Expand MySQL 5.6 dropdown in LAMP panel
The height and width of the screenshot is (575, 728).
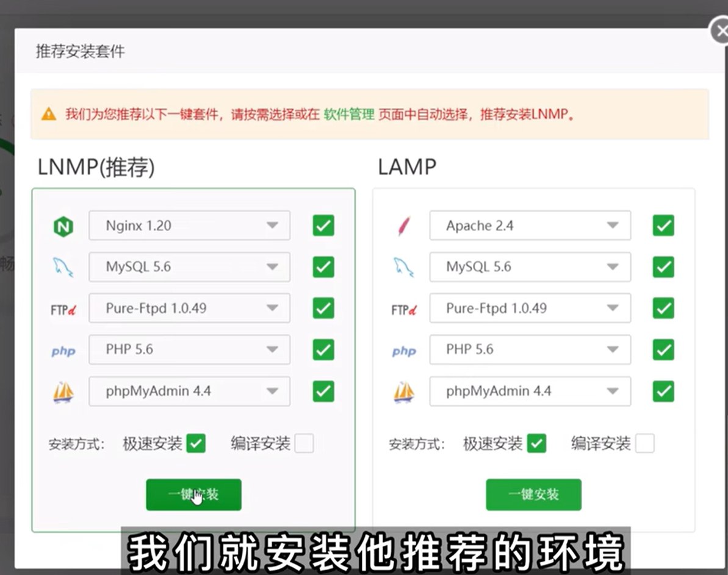tap(530, 267)
